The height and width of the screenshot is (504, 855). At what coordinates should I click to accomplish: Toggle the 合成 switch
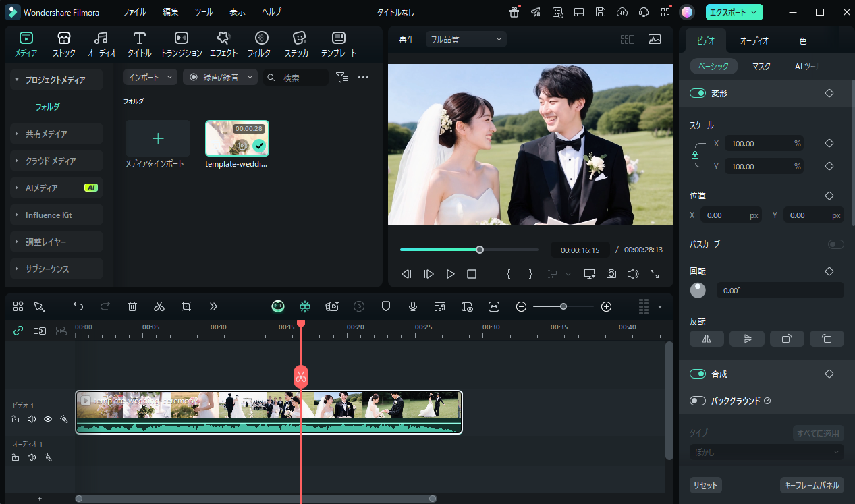698,374
